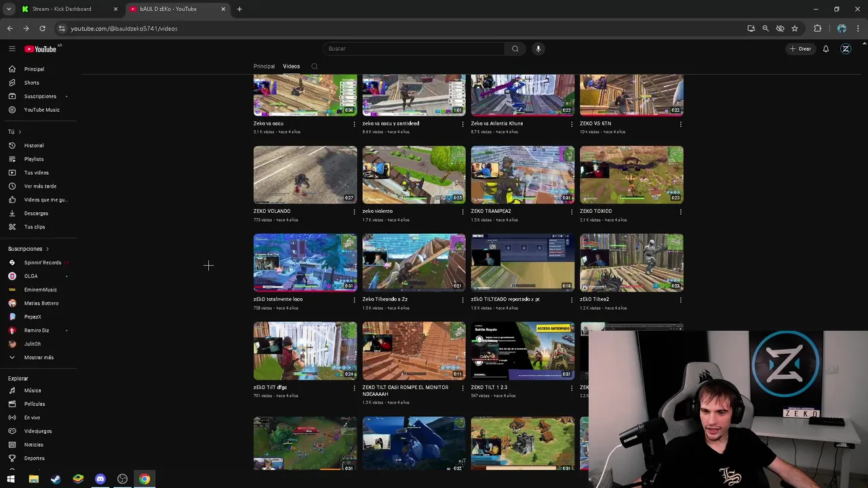Bookmark this page with star icon
Screen dimensions: 868x488
795,28
